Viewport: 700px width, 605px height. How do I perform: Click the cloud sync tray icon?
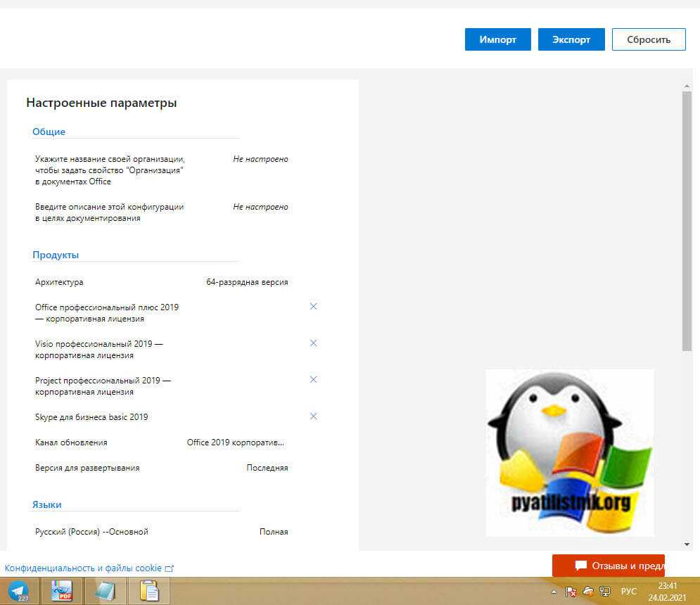coord(588,592)
